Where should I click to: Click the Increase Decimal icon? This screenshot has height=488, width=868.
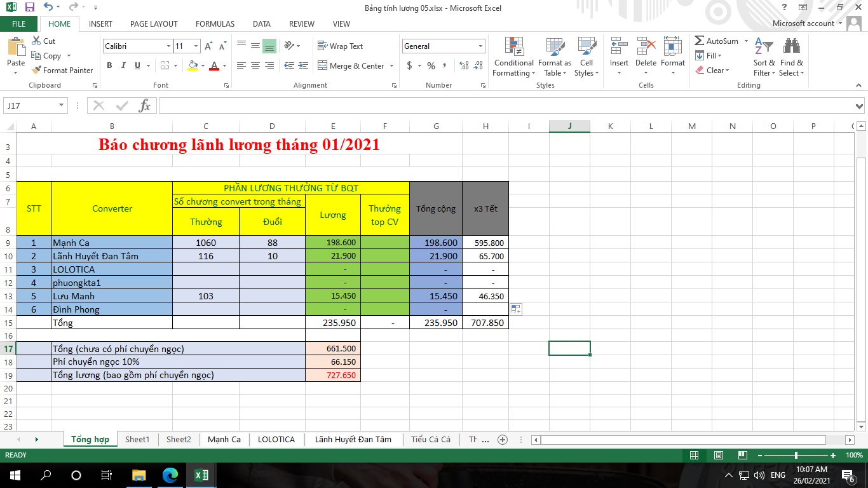463,65
